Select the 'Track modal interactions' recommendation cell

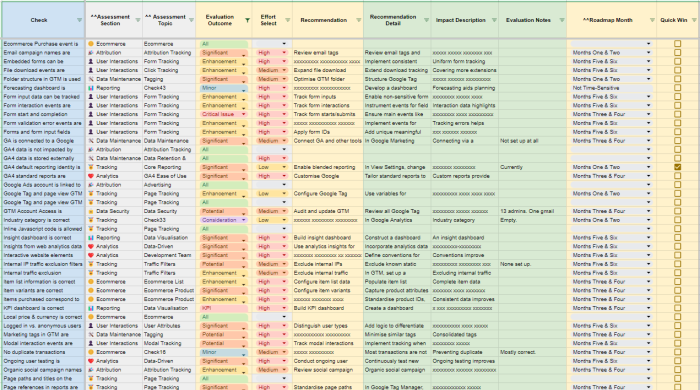point(328,344)
